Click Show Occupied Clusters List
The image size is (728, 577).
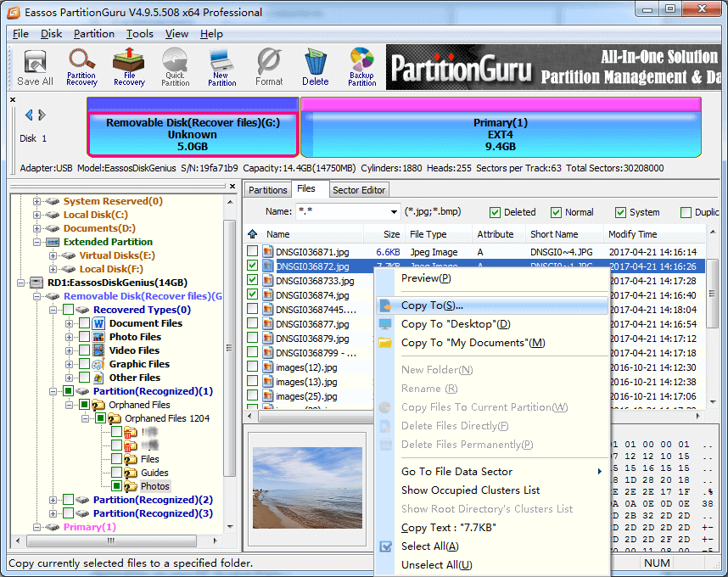(x=492, y=490)
